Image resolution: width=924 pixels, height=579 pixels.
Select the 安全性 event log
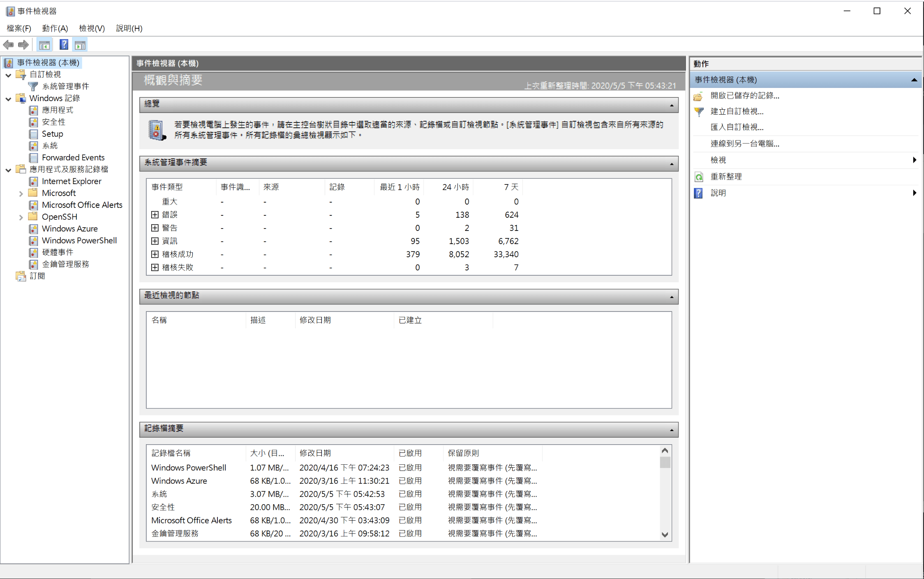pos(53,122)
